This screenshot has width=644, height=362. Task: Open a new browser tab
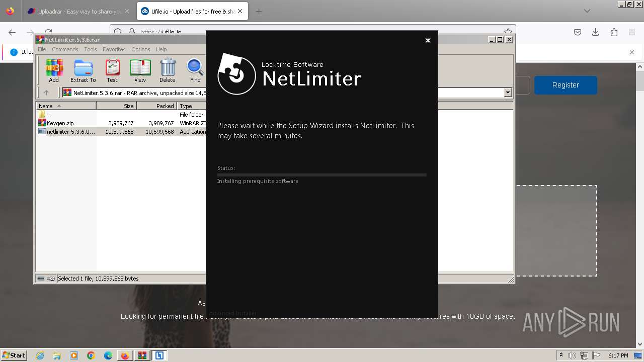[x=259, y=11]
